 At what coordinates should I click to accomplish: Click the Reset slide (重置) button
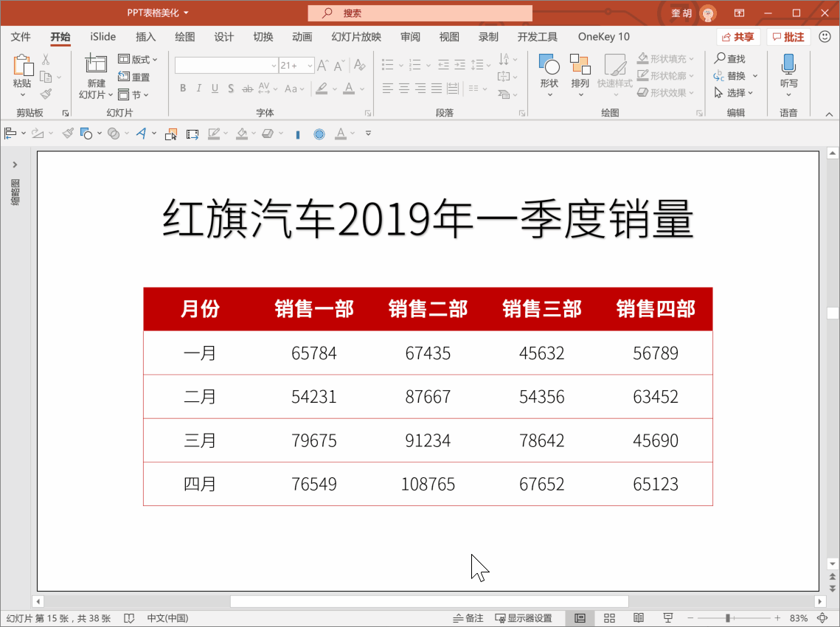point(134,77)
